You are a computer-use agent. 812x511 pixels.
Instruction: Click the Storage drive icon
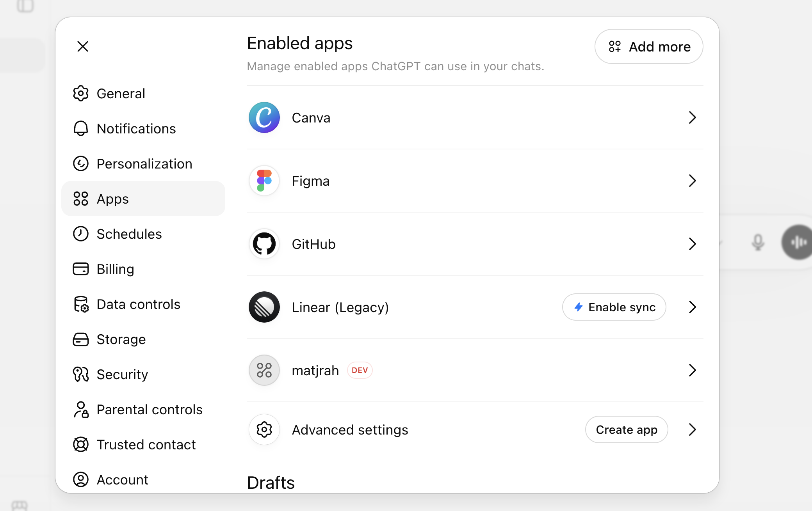[x=81, y=339]
